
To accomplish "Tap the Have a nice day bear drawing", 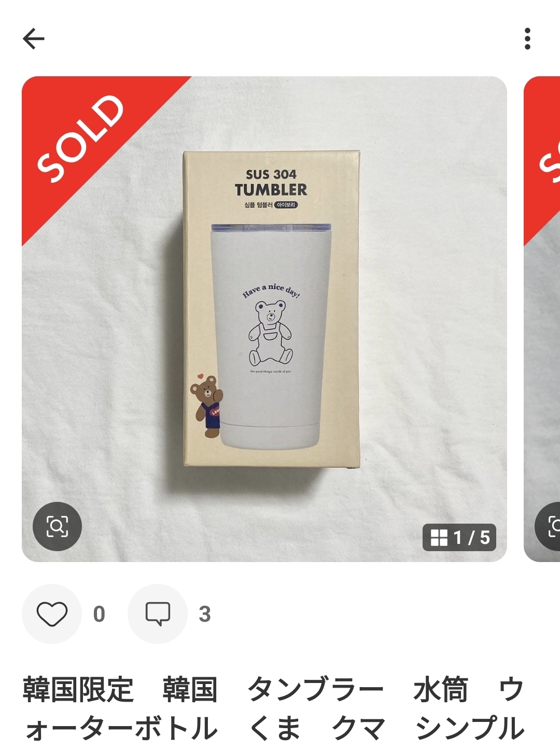I will coord(271,327).
